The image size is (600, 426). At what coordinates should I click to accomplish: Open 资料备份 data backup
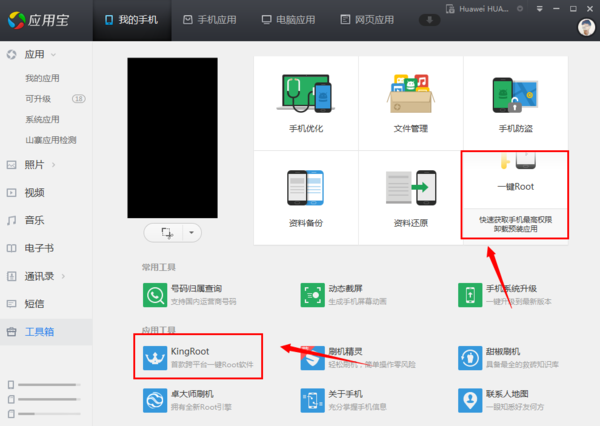click(x=305, y=197)
